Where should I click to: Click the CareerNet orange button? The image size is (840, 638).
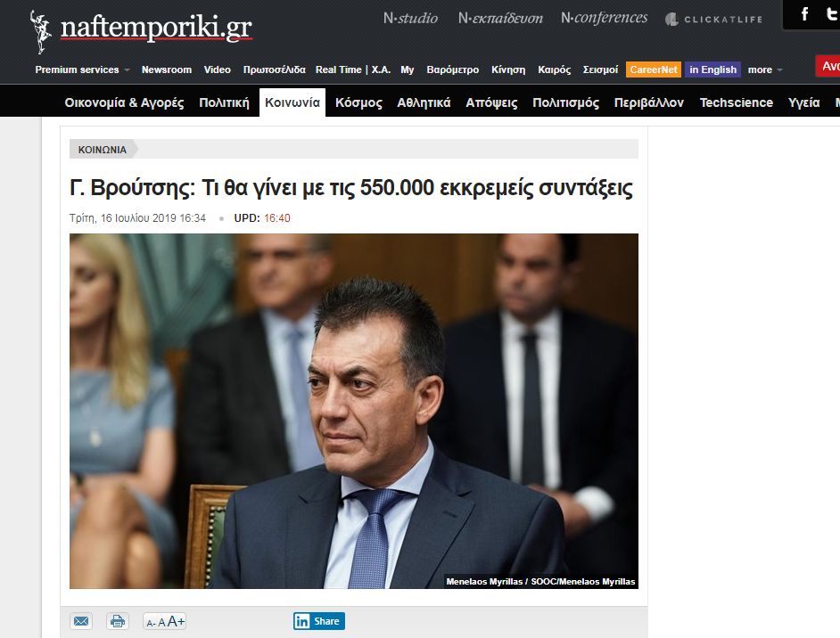[x=653, y=70]
